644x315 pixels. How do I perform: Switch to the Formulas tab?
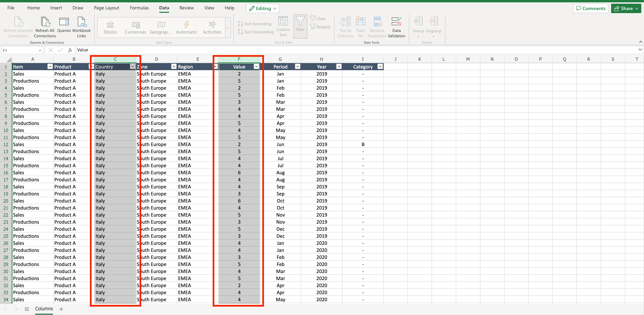click(x=139, y=8)
